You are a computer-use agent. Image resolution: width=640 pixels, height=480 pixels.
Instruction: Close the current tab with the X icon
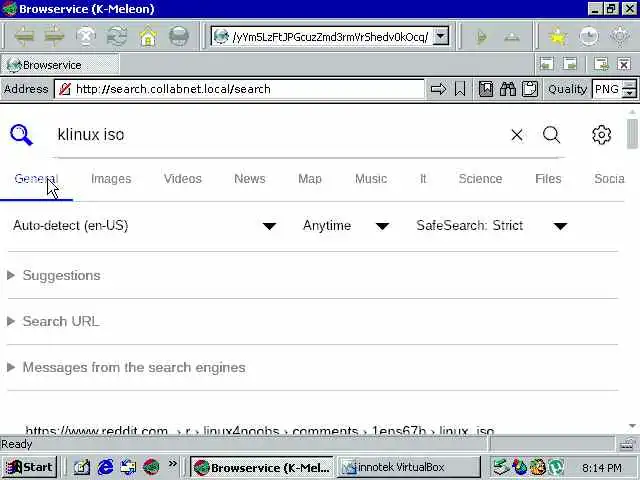[624, 64]
